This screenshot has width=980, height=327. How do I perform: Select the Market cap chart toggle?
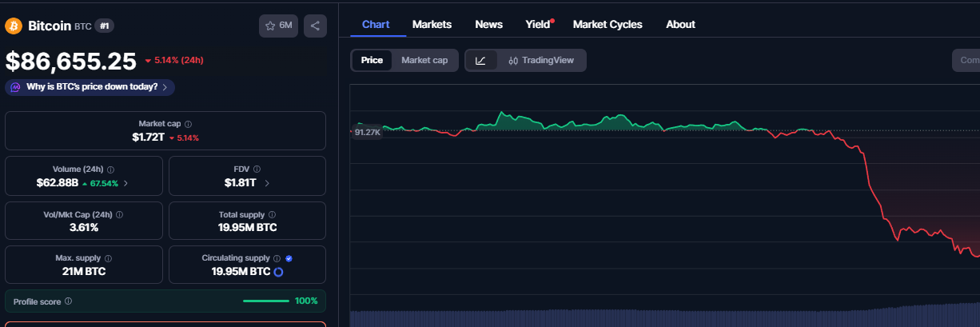pyautogui.click(x=424, y=60)
